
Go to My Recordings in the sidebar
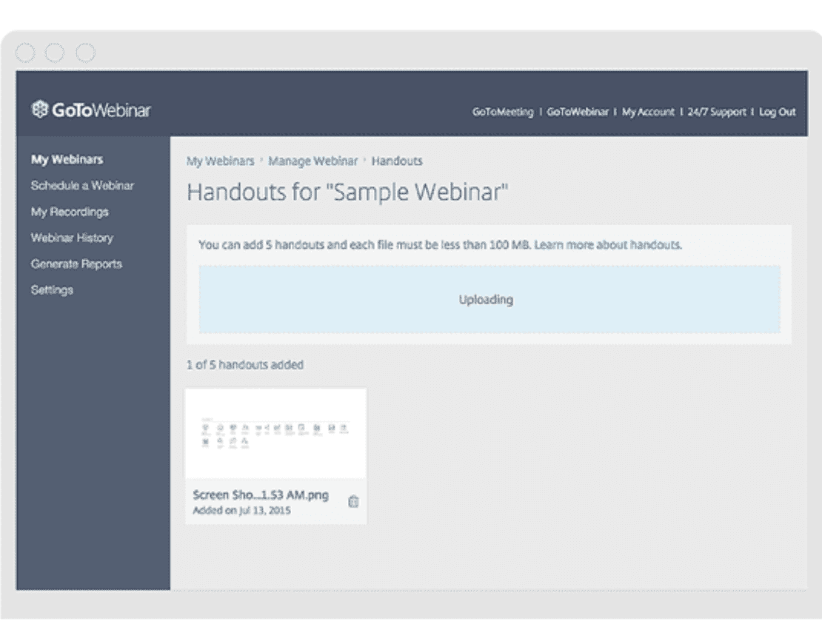pyautogui.click(x=70, y=212)
